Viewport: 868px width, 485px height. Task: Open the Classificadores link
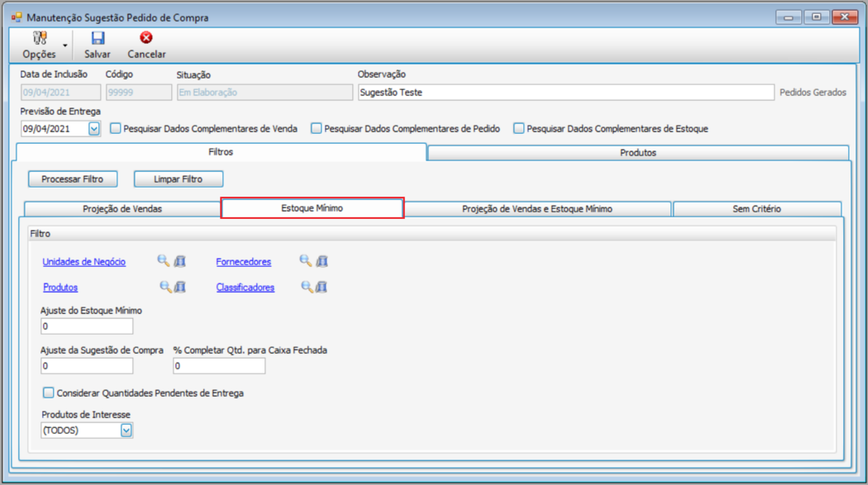tap(246, 287)
